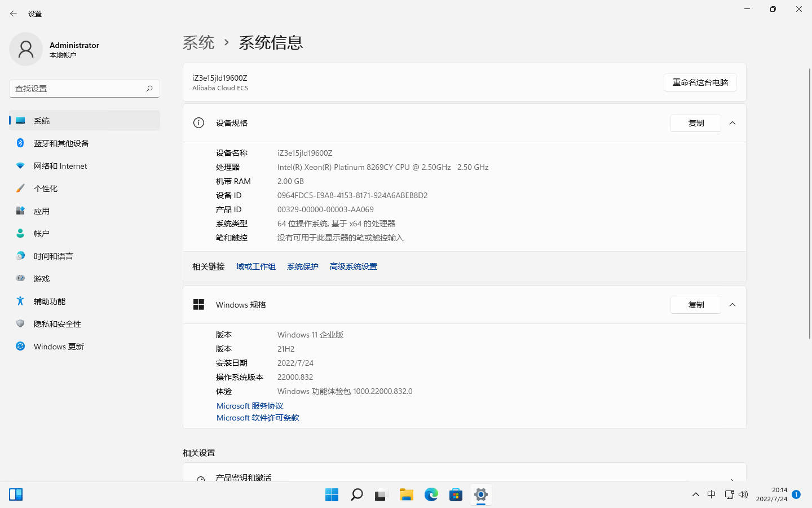Click the Settings gear on taskbar
This screenshot has height=508, width=812.
coord(480,495)
